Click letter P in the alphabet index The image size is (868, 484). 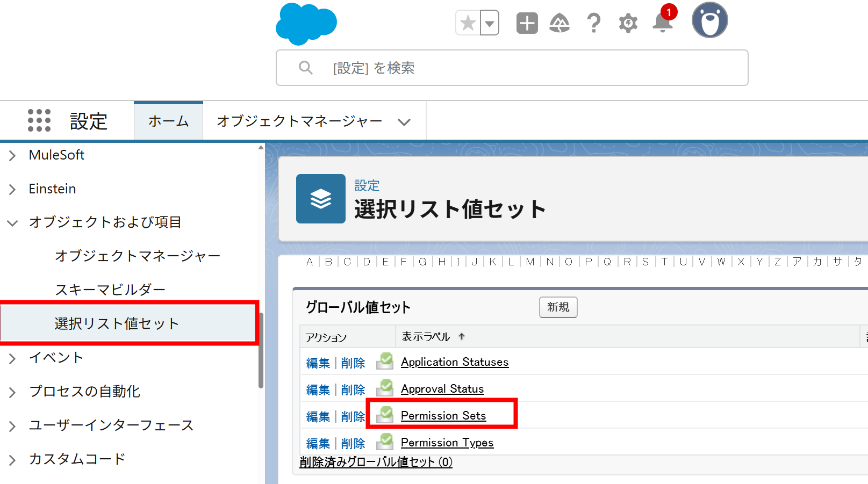pos(588,262)
